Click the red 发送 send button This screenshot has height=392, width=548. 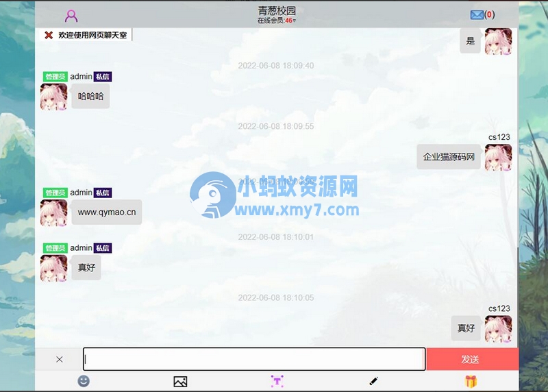tap(473, 359)
